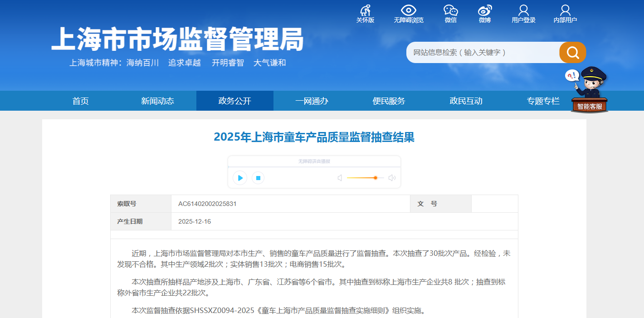Click the 内部用户 icon

565,10
